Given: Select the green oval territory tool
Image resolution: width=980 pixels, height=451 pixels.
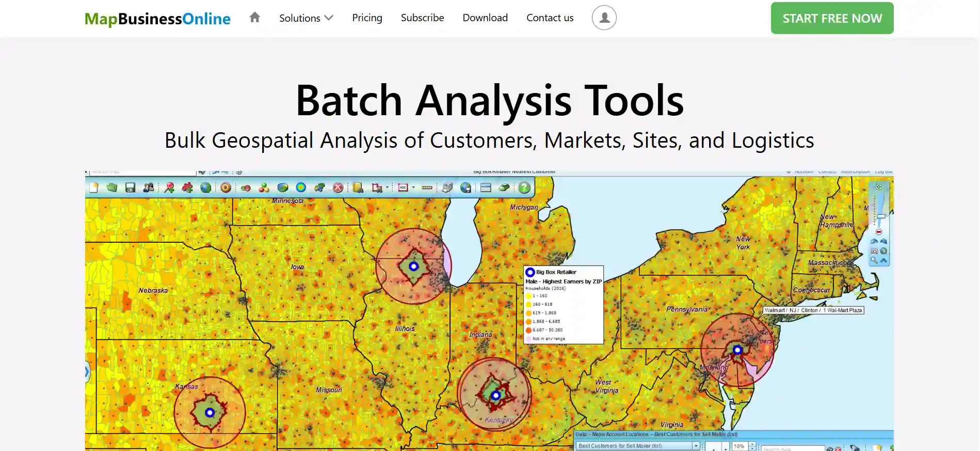Looking at the screenshot, I should point(282,188).
